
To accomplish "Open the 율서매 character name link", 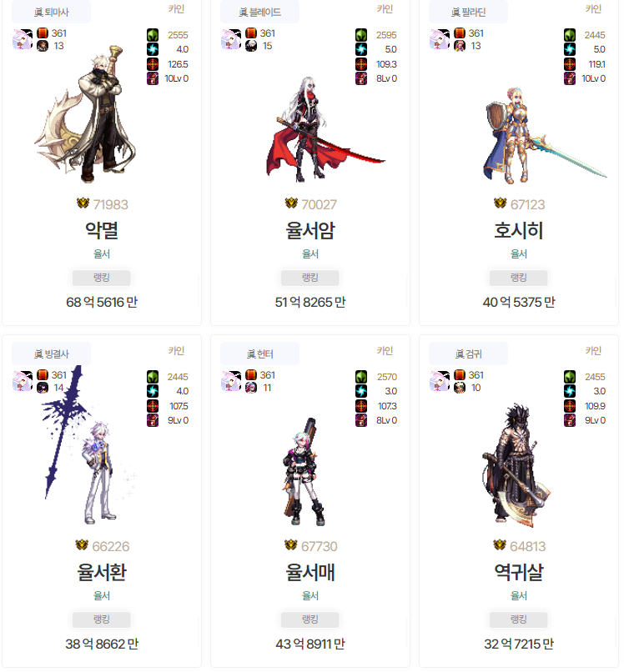I will pos(309,572).
